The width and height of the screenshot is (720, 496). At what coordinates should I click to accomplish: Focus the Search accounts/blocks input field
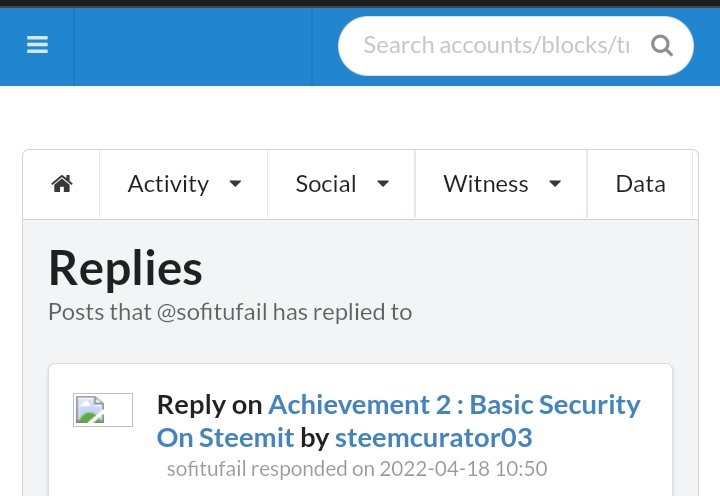click(496, 45)
